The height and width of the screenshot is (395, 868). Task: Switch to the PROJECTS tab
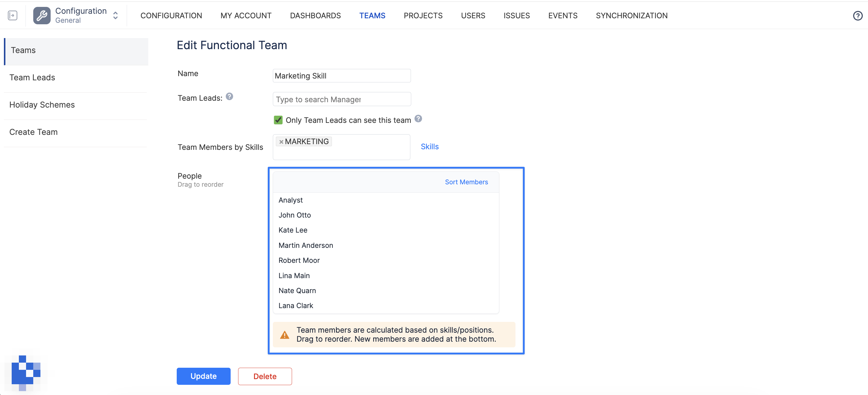tap(423, 16)
